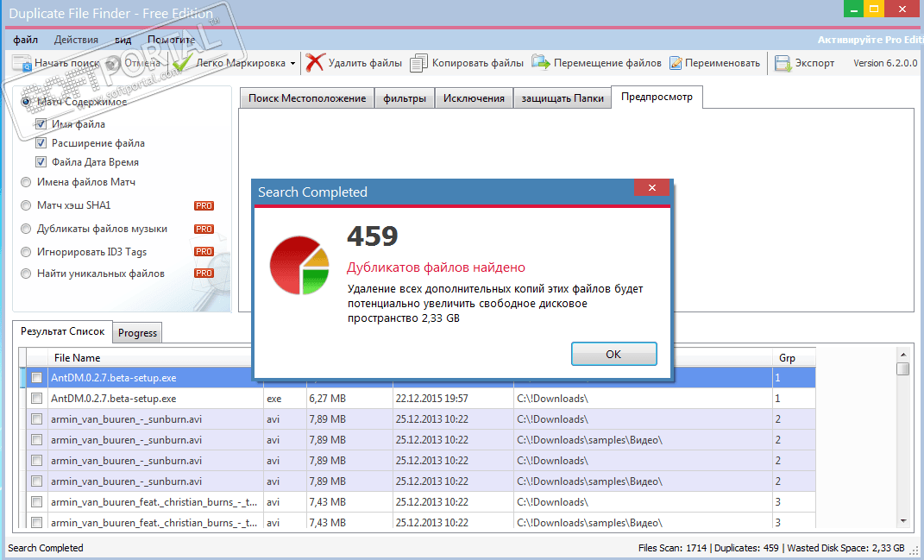Screen dimensions: 924x560
Task: Toggle the Файла Дата Время checkbox
Action: pos(41,162)
